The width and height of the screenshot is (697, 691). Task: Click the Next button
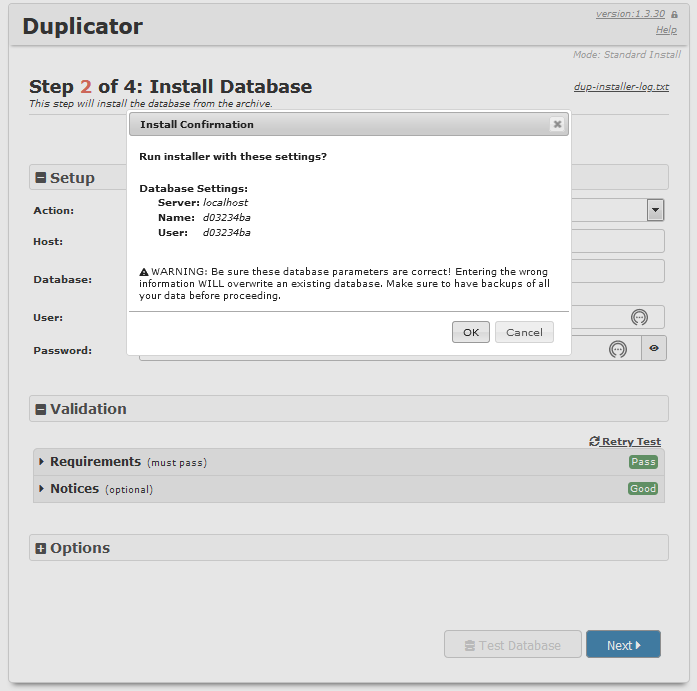(x=623, y=644)
